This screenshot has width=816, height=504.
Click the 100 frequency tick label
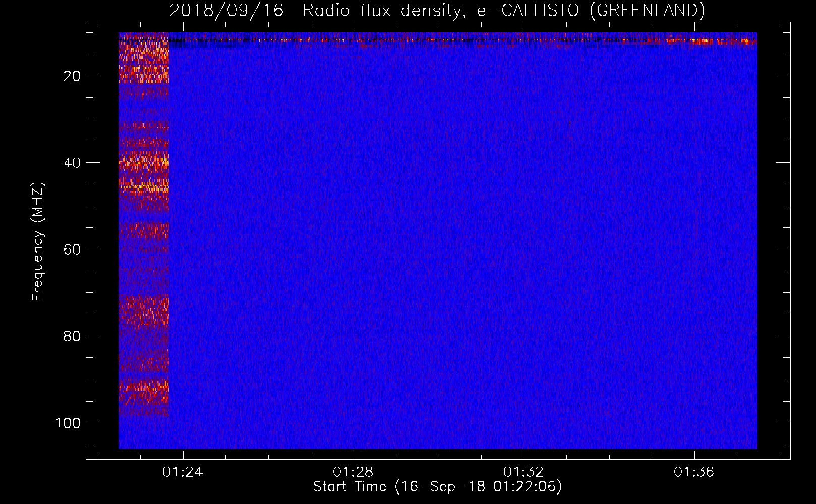coord(68,423)
